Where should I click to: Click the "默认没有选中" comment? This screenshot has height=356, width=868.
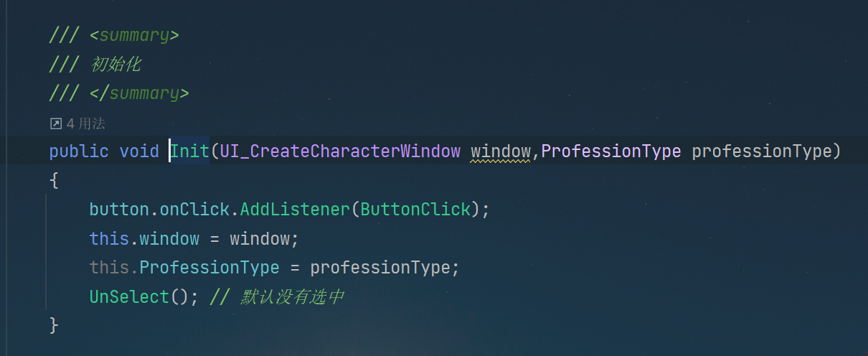tap(292, 296)
